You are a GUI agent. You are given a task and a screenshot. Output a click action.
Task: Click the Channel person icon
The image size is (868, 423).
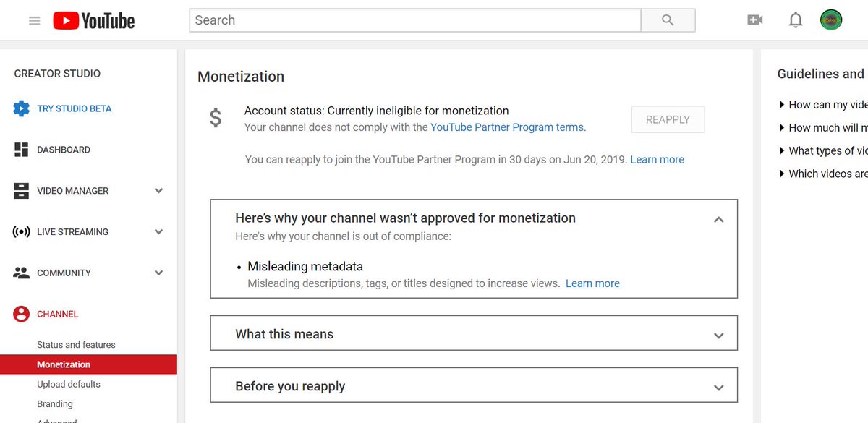pos(22,314)
